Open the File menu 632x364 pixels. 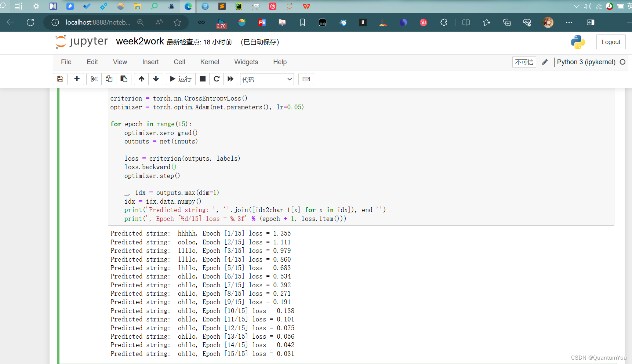point(66,62)
